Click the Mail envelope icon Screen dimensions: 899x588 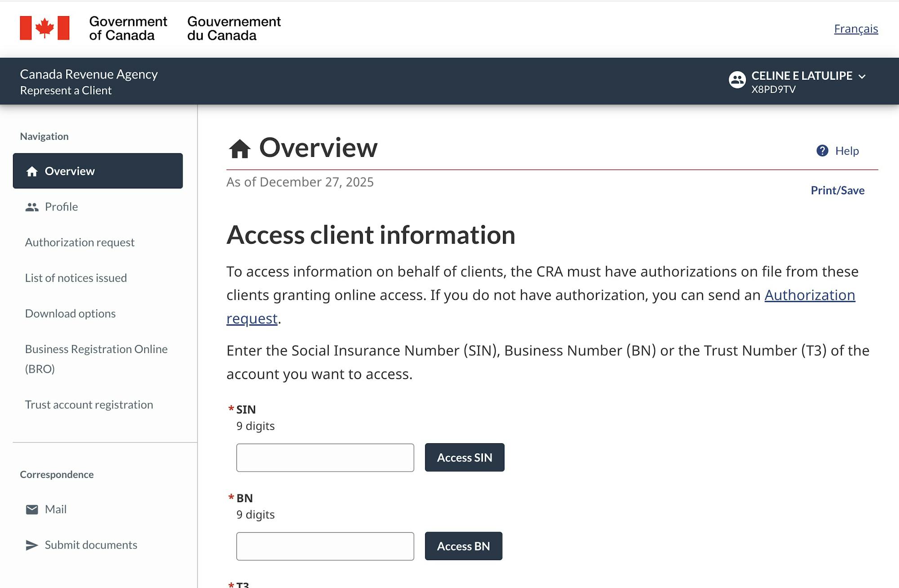tap(31, 509)
